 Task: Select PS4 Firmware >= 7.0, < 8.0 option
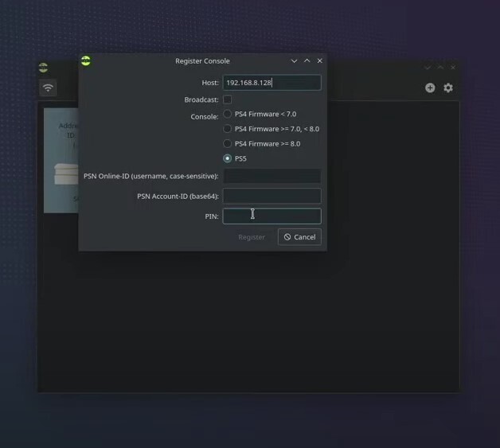[228, 129]
